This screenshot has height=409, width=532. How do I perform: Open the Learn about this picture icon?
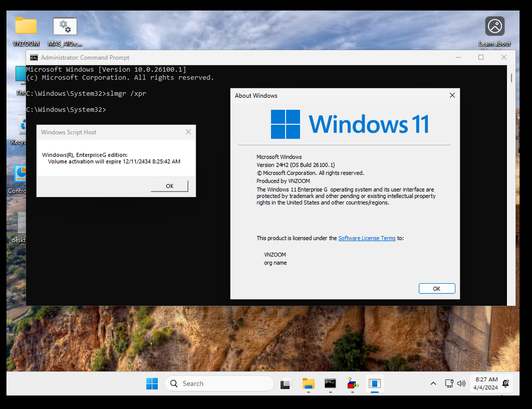(495, 31)
